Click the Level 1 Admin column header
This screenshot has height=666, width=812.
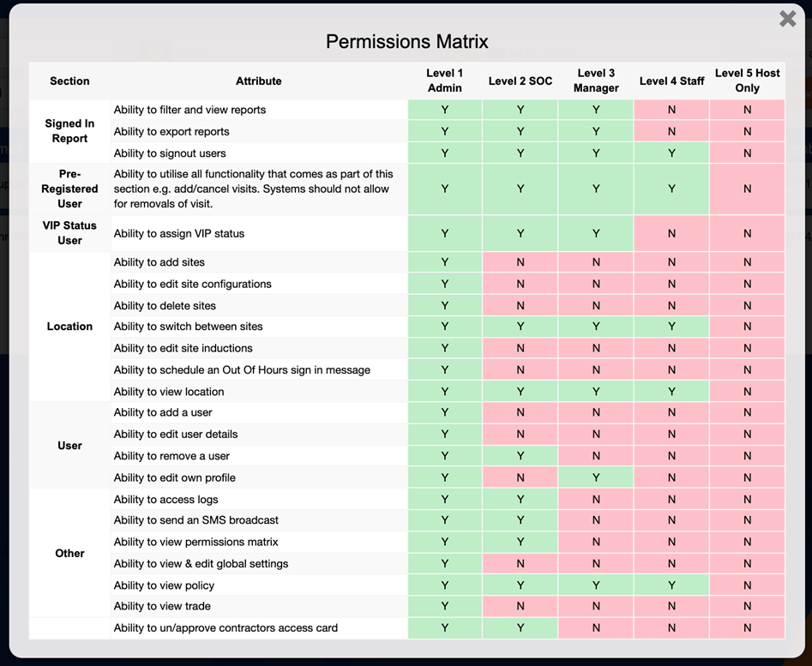[x=445, y=81]
